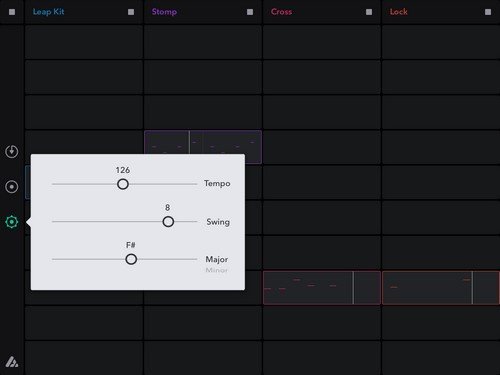500x375 pixels.
Task: Stop the Cross track clips
Action: pos(369,12)
